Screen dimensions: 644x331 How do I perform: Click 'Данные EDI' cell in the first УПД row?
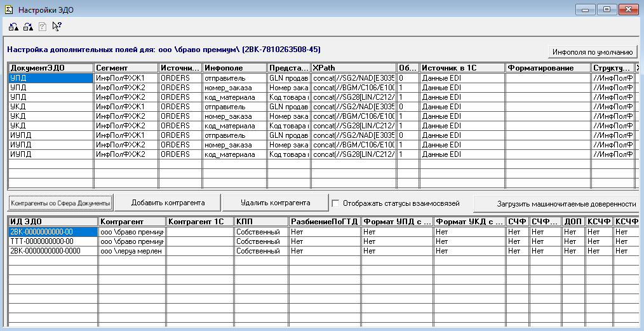(x=462, y=78)
